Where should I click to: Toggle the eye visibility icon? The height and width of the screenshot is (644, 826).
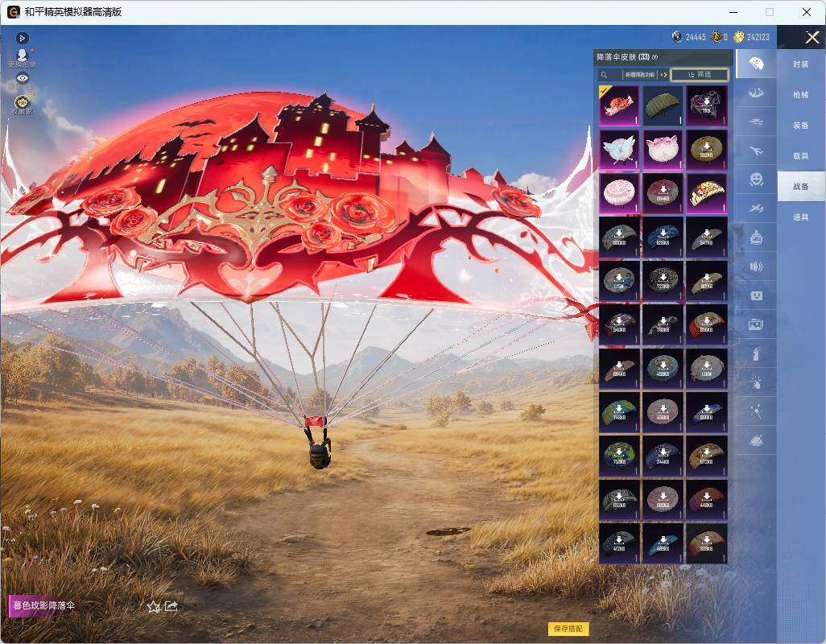pyautogui.click(x=22, y=78)
